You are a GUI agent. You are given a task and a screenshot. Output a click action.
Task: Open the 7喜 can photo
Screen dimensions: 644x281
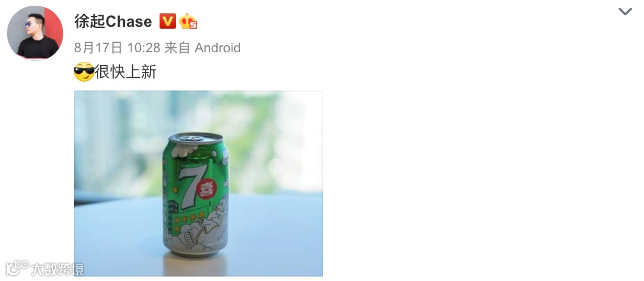pyautogui.click(x=198, y=184)
